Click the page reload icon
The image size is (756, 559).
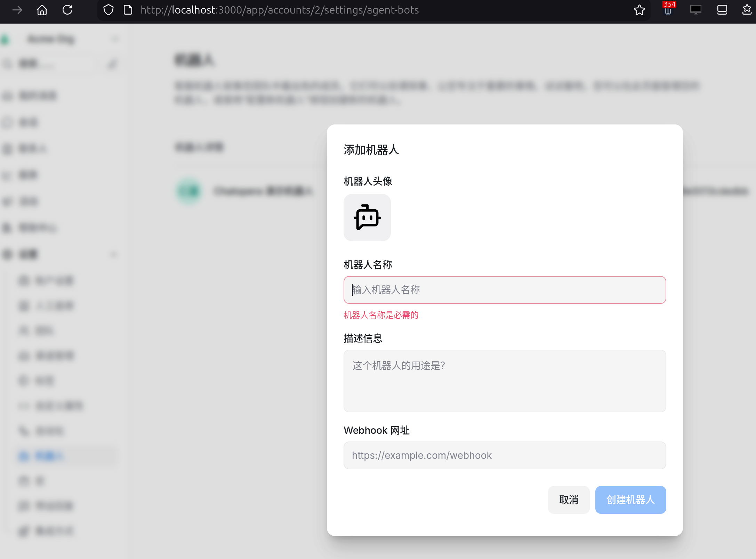(x=67, y=10)
